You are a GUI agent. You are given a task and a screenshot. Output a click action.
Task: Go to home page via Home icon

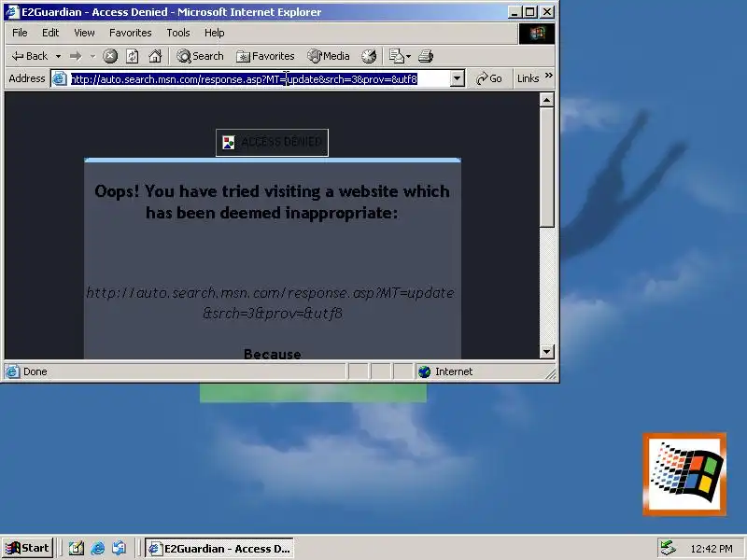pos(155,56)
